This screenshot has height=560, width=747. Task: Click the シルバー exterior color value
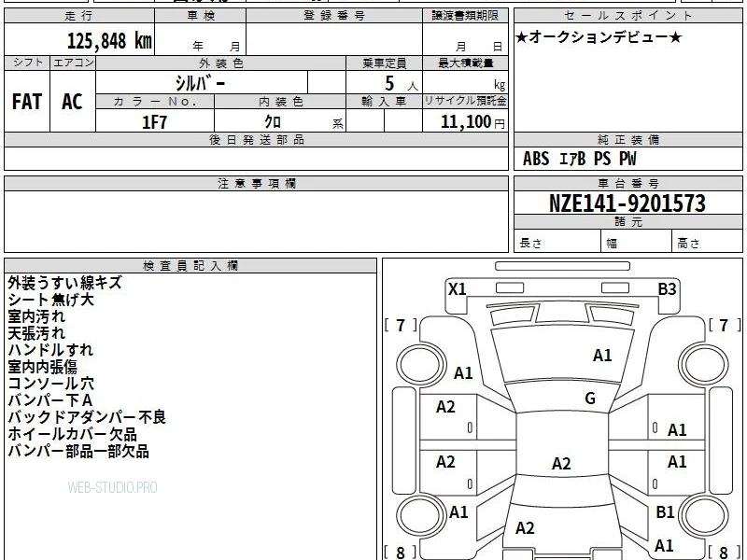[201, 83]
